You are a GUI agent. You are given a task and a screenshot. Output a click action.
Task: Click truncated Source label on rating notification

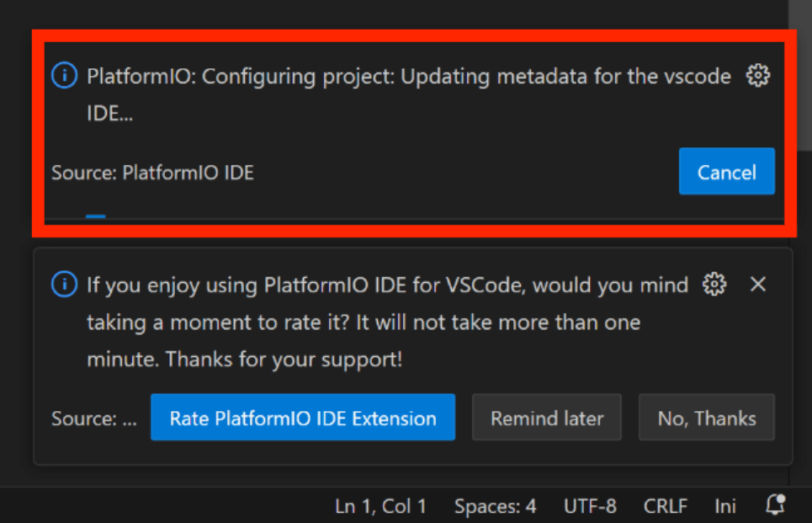click(x=93, y=419)
